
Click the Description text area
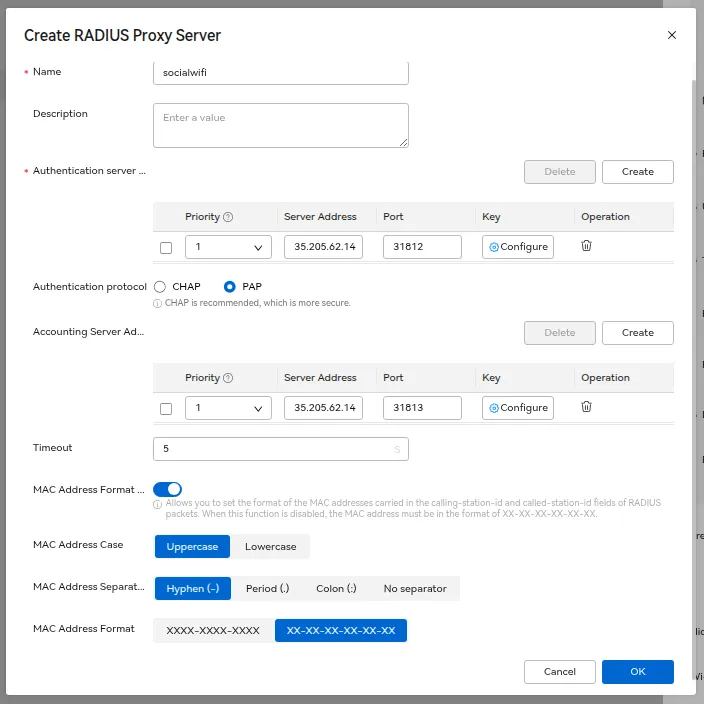click(x=280, y=125)
